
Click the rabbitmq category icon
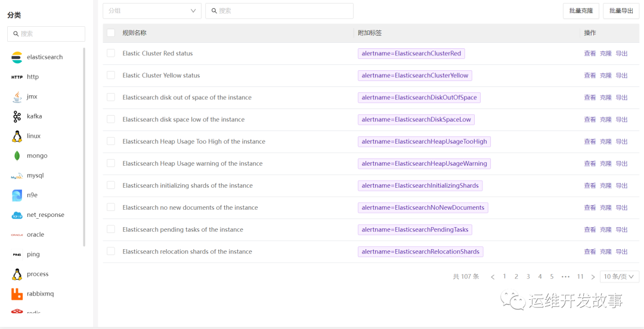pos(17,294)
